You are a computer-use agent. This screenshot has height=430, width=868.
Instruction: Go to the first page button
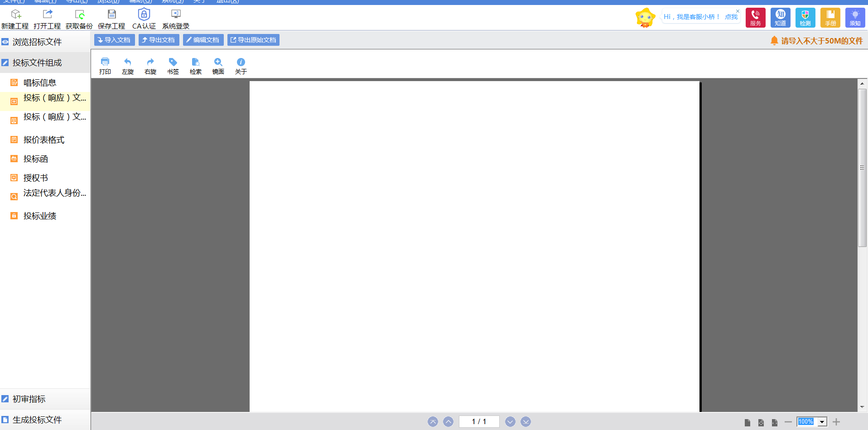(x=433, y=422)
